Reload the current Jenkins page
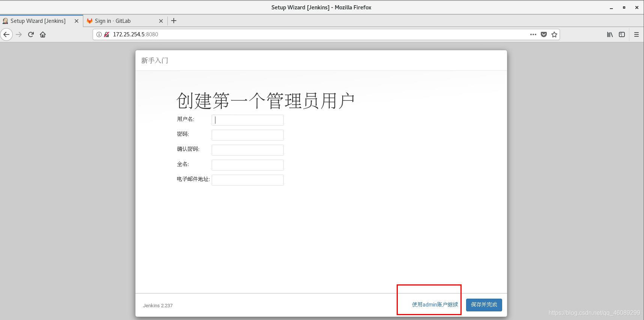The height and width of the screenshot is (320, 644). [x=31, y=34]
